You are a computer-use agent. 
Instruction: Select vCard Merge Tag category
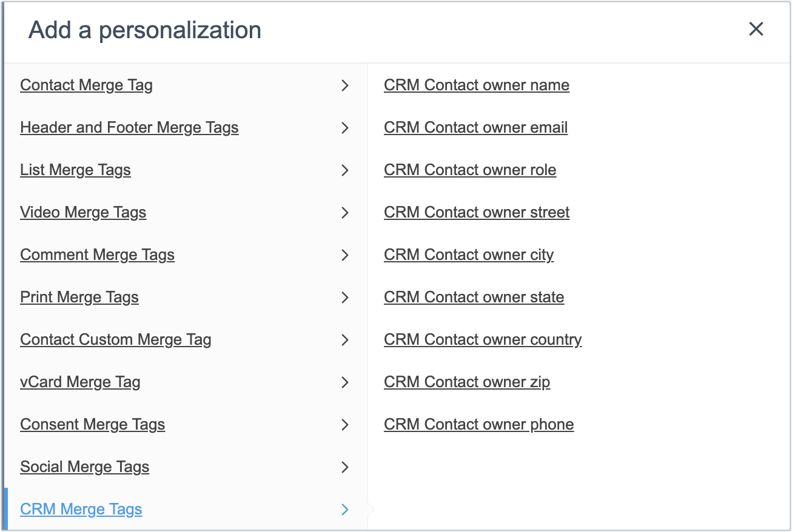tap(80, 382)
